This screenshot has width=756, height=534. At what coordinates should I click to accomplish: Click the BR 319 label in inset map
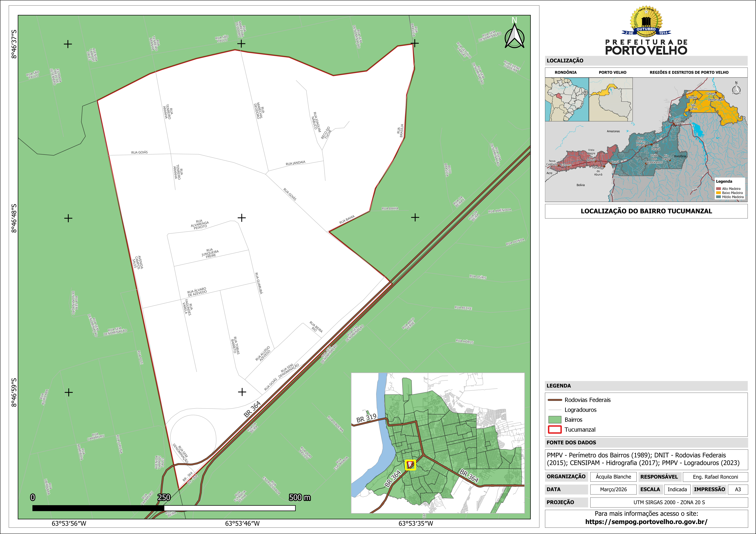366,418
